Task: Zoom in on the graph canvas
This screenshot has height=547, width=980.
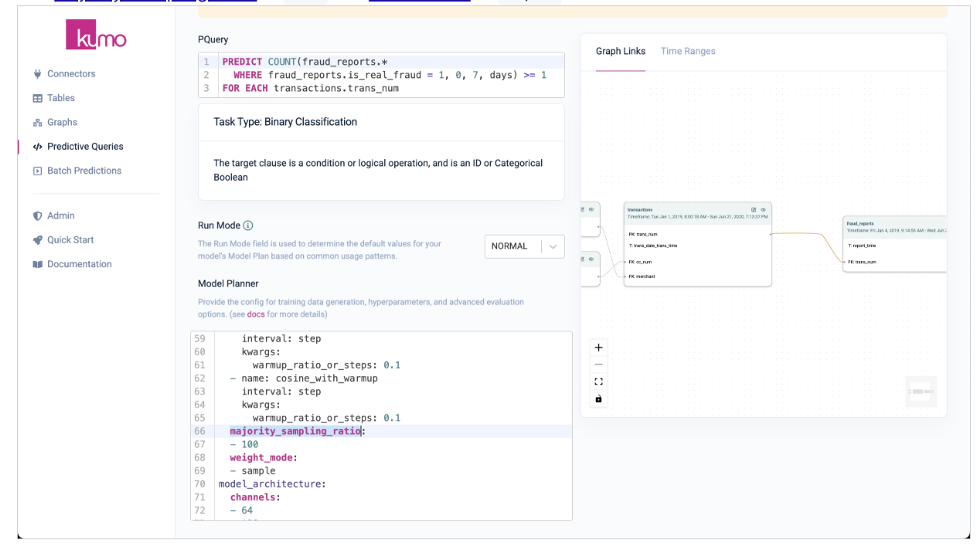Action: (598, 348)
